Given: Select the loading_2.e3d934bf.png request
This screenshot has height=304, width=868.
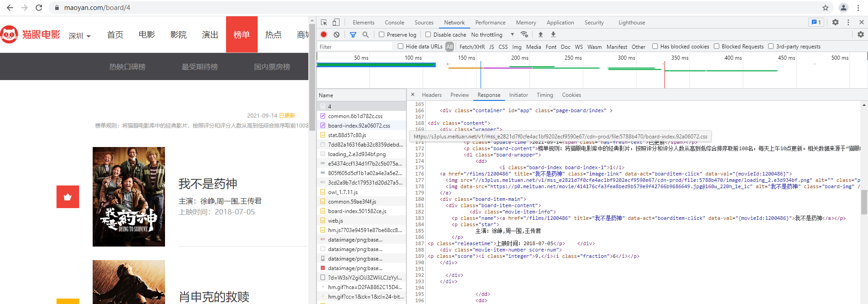Looking at the screenshot, I should [x=361, y=154].
